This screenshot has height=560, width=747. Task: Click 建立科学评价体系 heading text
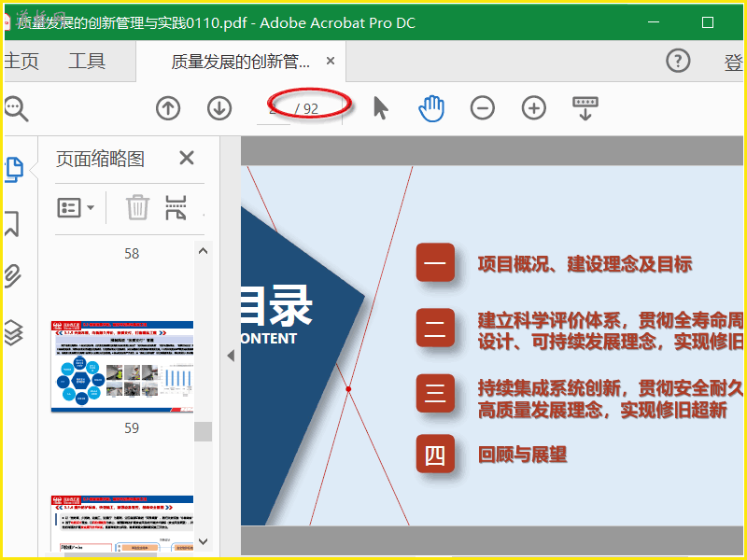[549, 320]
